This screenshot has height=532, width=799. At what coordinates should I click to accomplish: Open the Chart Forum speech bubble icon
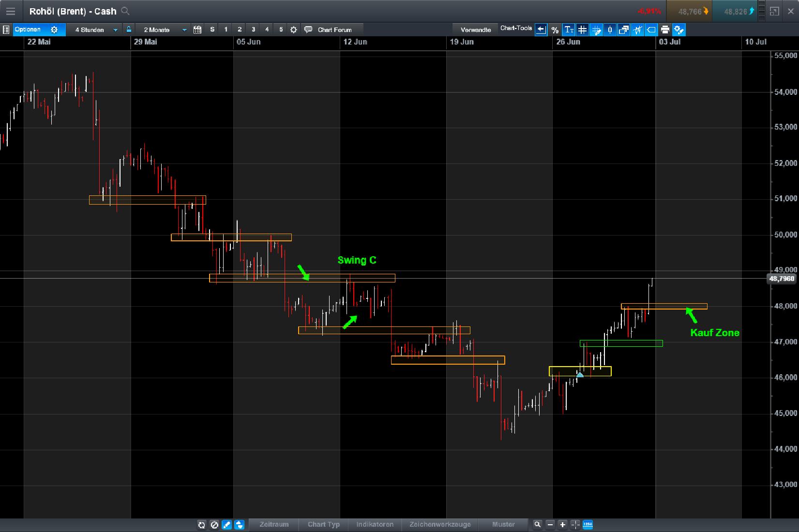click(x=308, y=30)
